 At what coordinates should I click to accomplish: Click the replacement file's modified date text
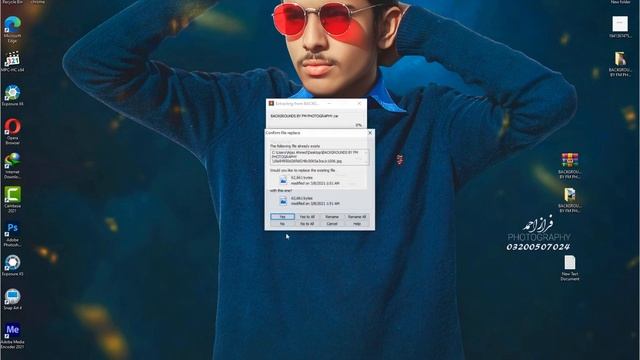[315, 204]
